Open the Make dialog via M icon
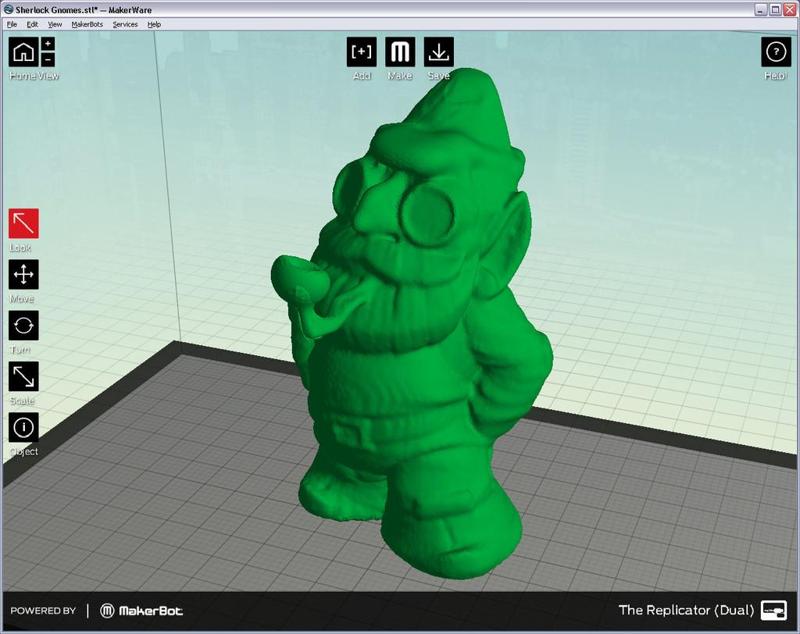 (x=400, y=52)
